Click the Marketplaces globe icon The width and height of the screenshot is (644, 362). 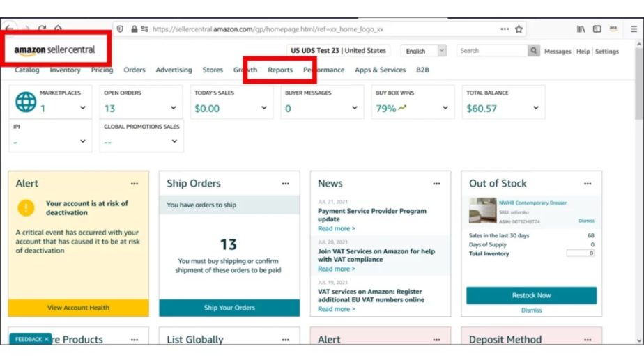26,102
